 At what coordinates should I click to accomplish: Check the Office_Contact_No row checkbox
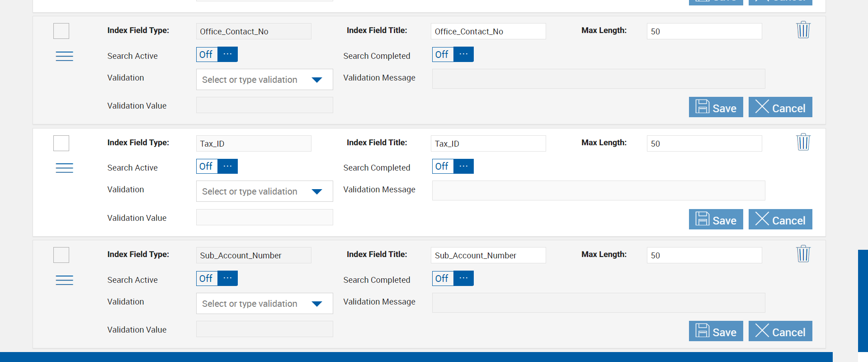(x=61, y=31)
